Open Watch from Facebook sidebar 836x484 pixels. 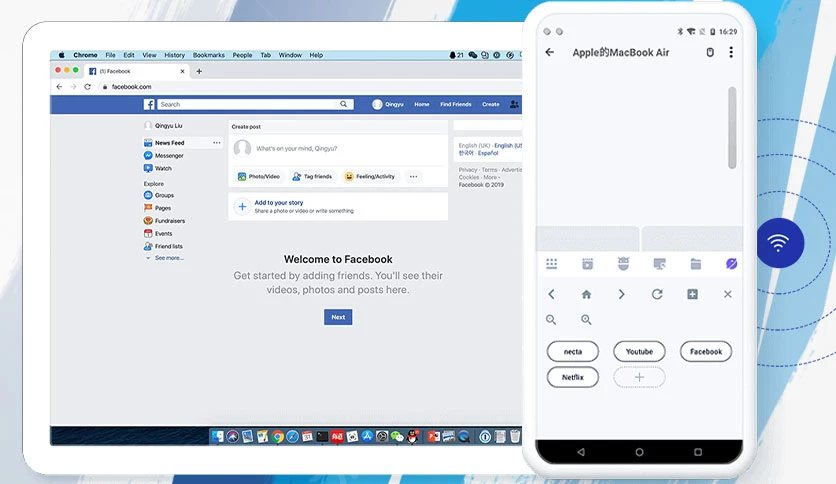[x=158, y=168]
